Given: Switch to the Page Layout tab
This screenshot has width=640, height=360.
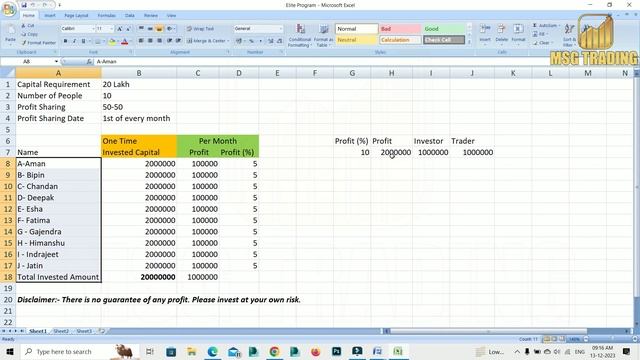Looking at the screenshot, I should [76, 16].
